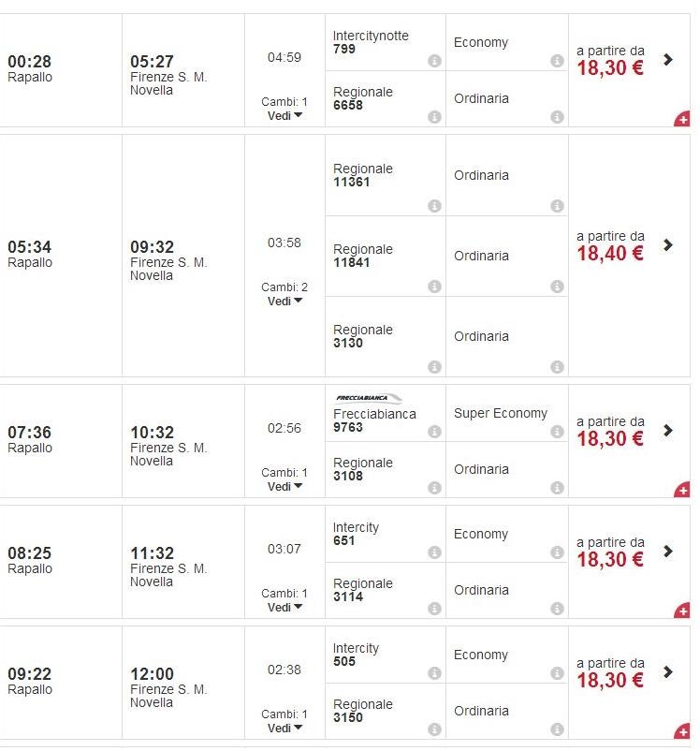Viewport: 700px width, 751px height.
Task: Click info icon for Super Economy fare
Action: (x=557, y=432)
